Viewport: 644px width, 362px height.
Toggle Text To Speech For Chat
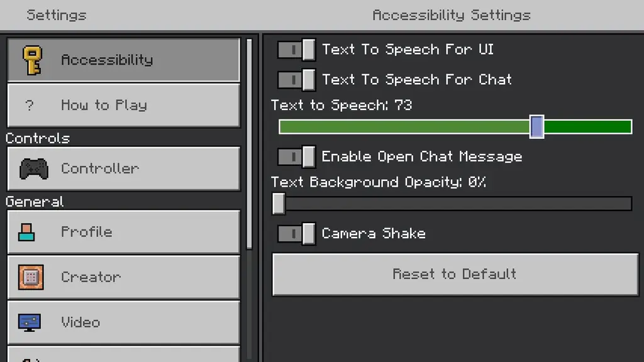pyautogui.click(x=297, y=80)
